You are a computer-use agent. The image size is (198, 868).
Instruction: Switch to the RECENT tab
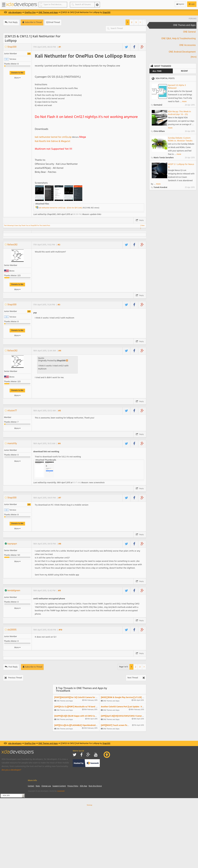pyautogui.click(x=184, y=71)
